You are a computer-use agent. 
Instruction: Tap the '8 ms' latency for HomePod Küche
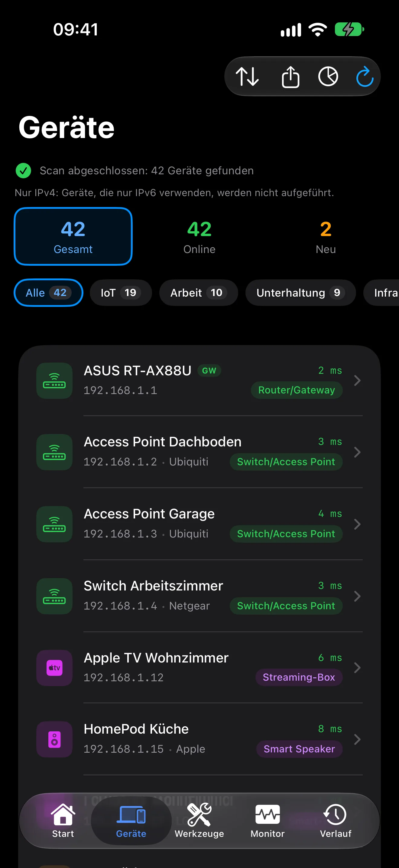(330, 729)
